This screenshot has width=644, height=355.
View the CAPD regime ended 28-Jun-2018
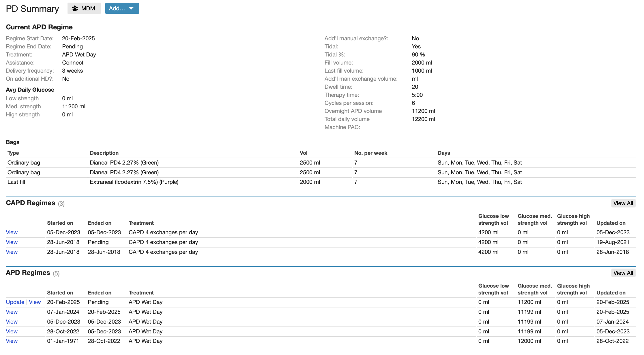[12, 252]
